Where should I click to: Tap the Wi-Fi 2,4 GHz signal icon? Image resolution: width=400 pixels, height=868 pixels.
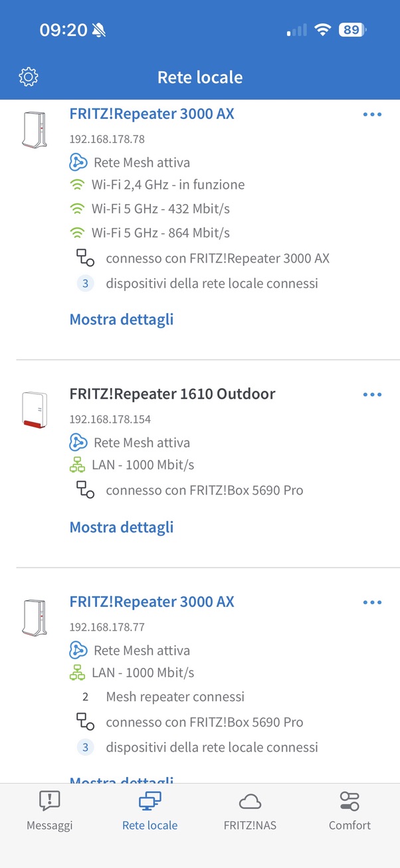pos(78,185)
